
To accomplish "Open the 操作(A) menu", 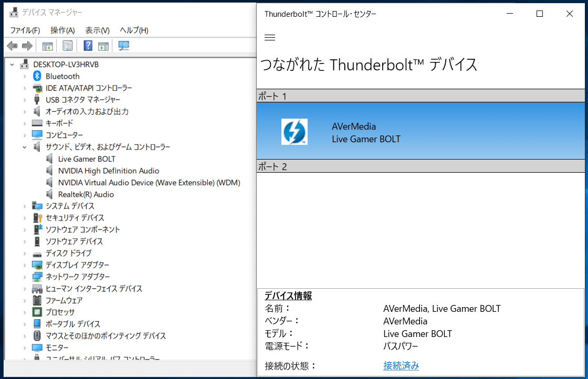I will (x=62, y=30).
